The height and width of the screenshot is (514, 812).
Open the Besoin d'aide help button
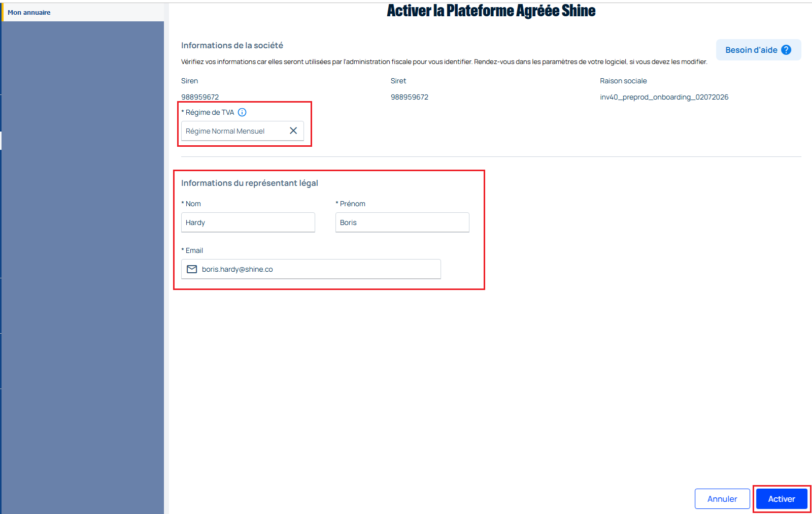(758, 50)
